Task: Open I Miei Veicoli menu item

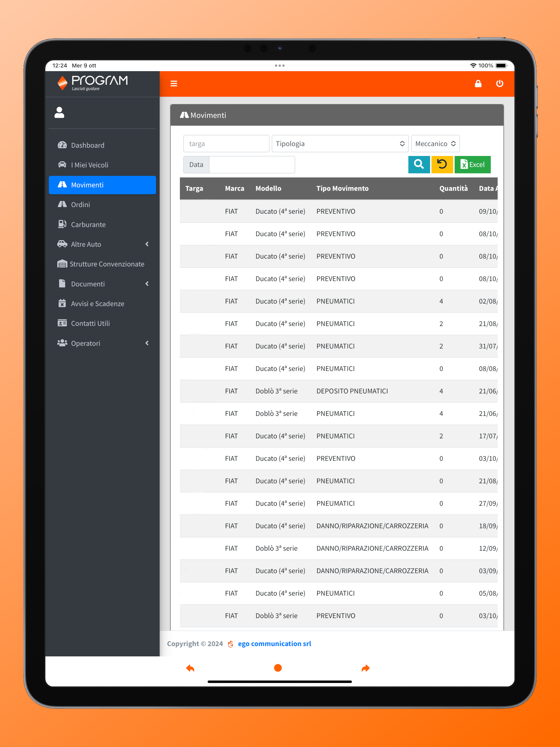Action: pyautogui.click(x=102, y=165)
